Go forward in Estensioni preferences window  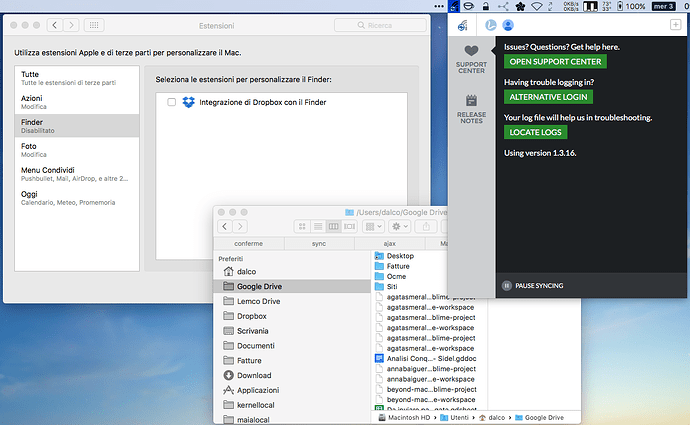tap(71, 25)
